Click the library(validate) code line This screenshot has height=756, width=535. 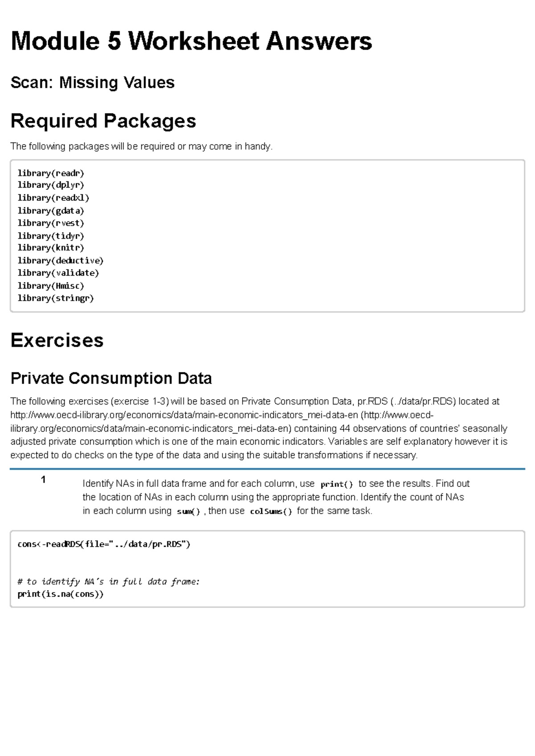point(58,273)
